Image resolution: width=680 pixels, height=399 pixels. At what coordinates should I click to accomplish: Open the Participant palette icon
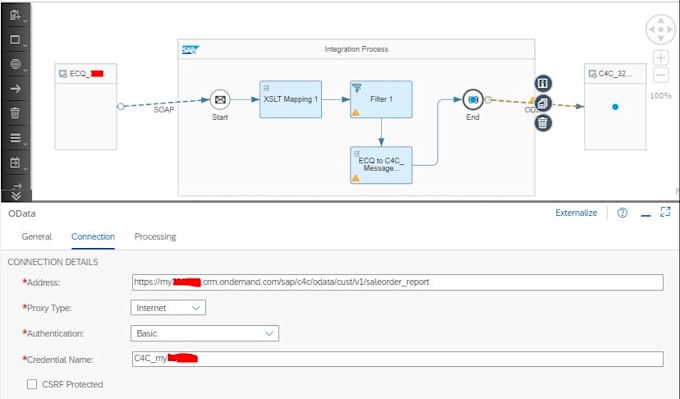pos(15,15)
